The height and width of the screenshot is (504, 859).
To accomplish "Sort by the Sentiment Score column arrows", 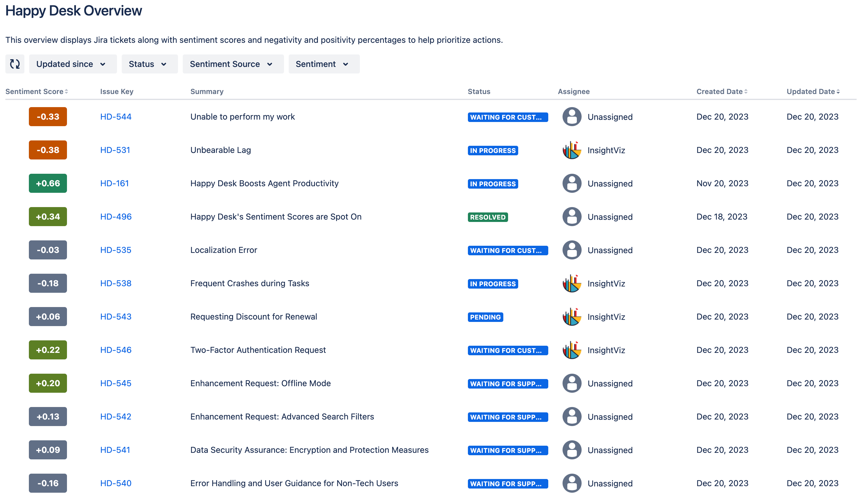I will click(x=66, y=92).
